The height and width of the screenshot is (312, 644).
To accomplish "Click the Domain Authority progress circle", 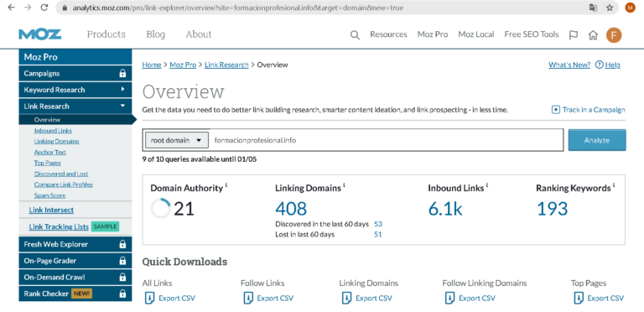I will pos(161,209).
